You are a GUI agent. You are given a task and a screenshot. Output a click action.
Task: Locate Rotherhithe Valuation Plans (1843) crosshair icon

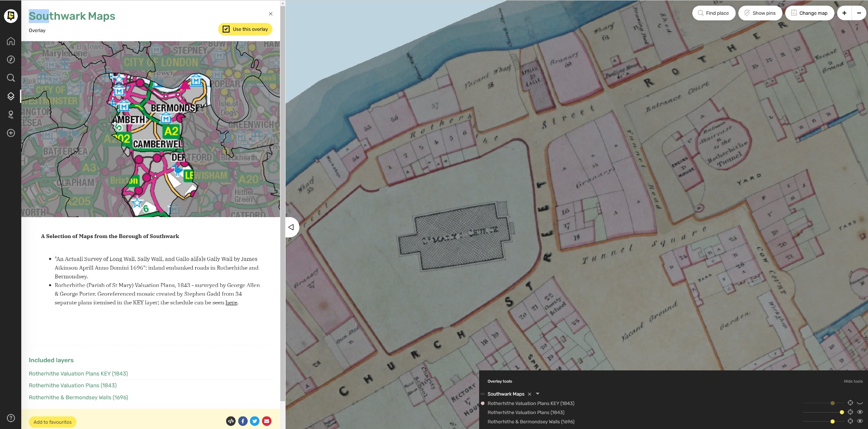pyautogui.click(x=850, y=412)
